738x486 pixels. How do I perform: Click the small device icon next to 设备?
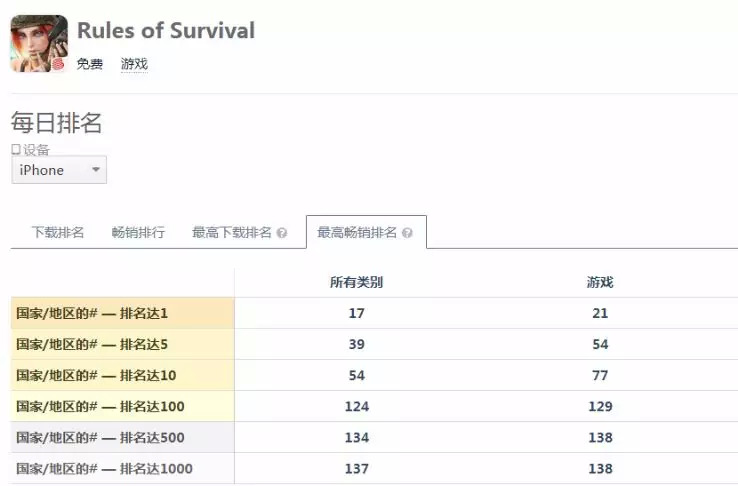(x=16, y=149)
